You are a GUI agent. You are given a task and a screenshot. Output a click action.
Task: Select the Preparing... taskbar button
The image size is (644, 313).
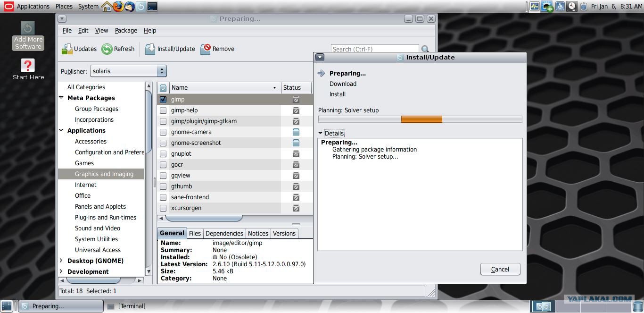click(x=61, y=306)
